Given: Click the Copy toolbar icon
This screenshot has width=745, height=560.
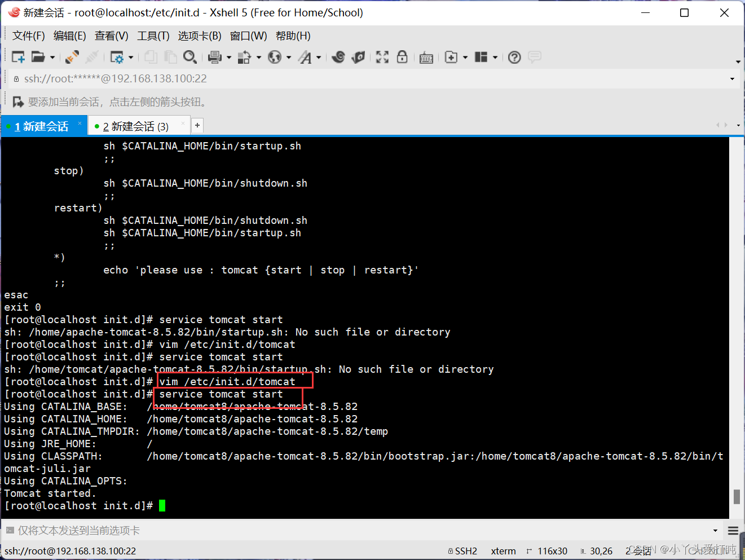Looking at the screenshot, I should [151, 57].
